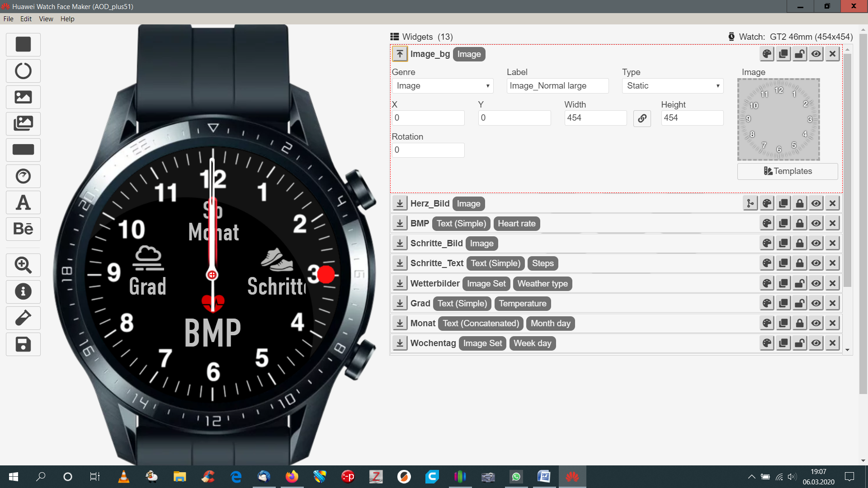Expand the Monat widget row
Screen dimensions: 868x488
point(400,323)
